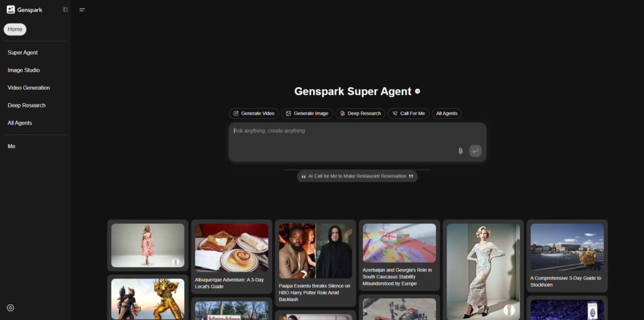
Task: Focus the Ask anything prompt field
Action: click(357, 141)
